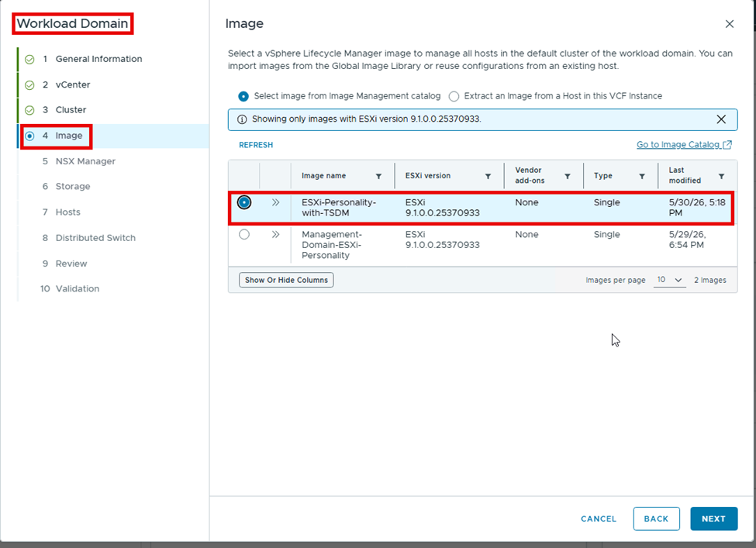Go to Cluster step

pyautogui.click(x=71, y=110)
